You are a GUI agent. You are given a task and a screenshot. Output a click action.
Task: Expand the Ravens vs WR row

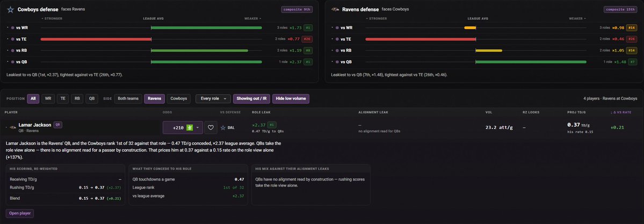tap(332, 27)
